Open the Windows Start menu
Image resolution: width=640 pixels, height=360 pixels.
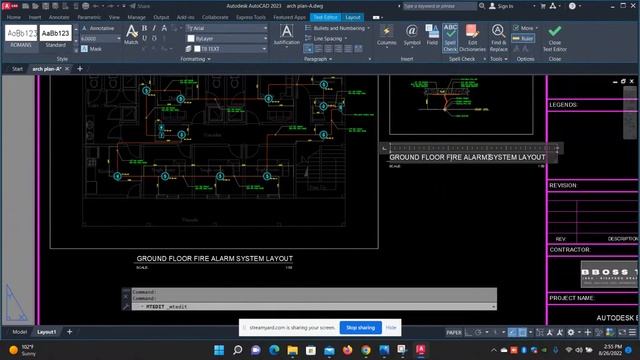(x=219, y=350)
